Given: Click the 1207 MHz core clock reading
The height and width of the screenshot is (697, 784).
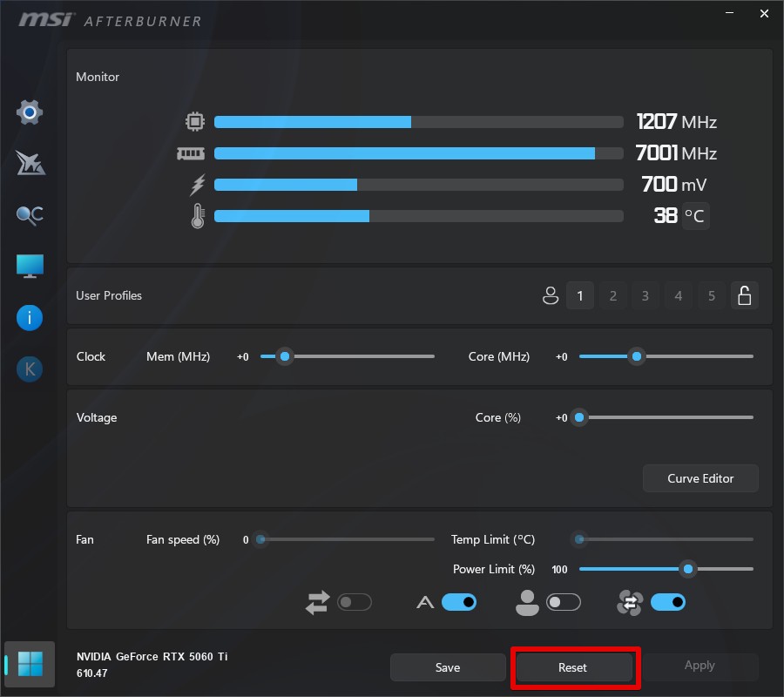Looking at the screenshot, I should click(677, 121).
